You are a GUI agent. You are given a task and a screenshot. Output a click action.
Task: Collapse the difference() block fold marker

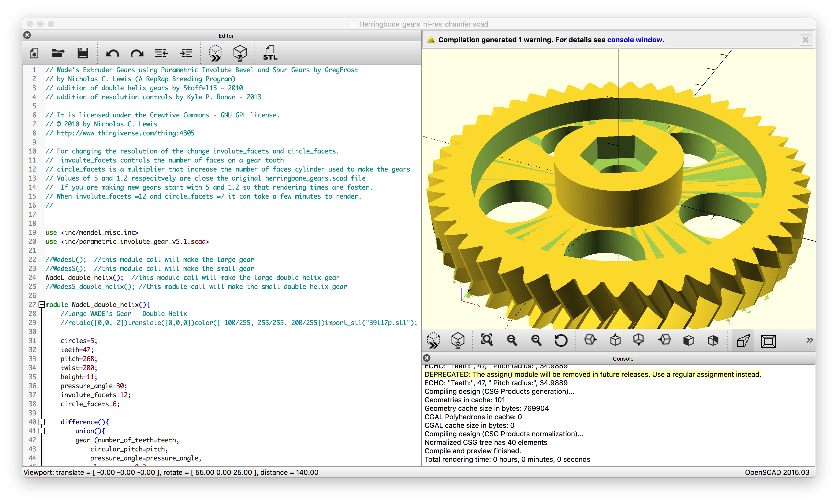[42, 422]
